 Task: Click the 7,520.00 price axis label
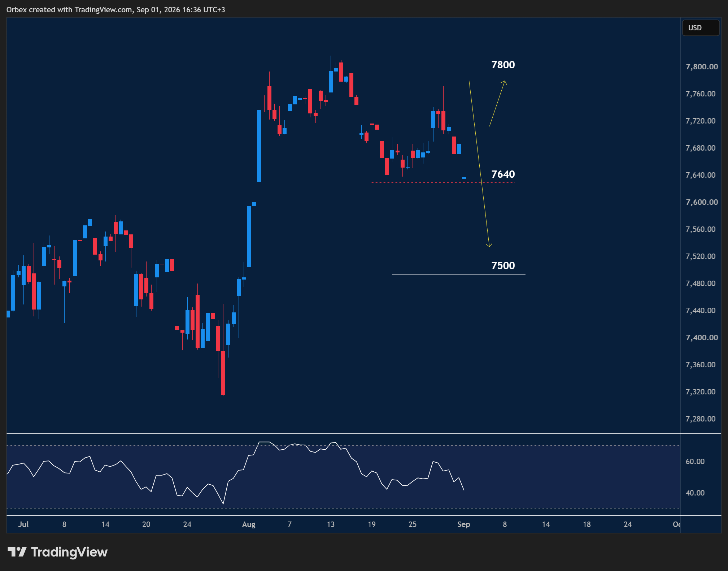(x=700, y=256)
